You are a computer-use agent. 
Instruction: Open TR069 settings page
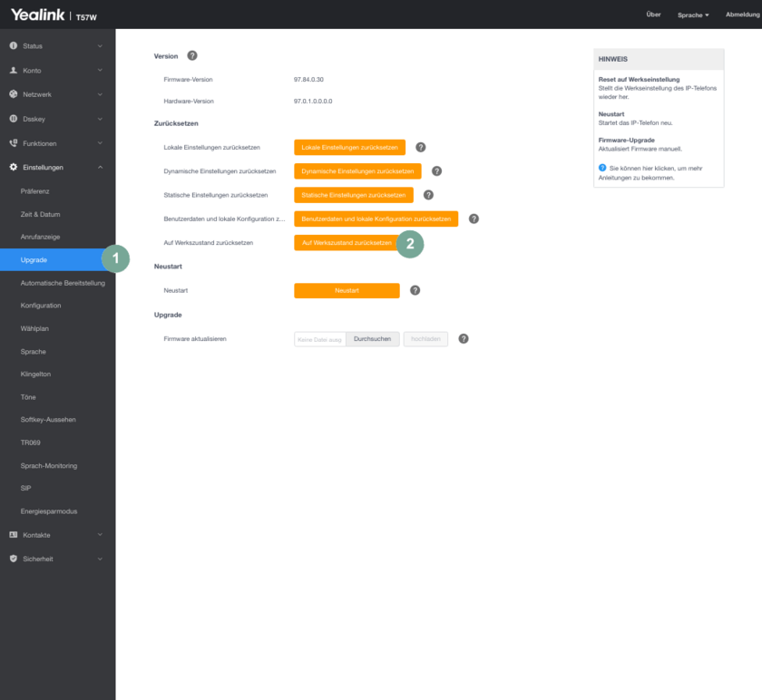click(x=31, y=442)
